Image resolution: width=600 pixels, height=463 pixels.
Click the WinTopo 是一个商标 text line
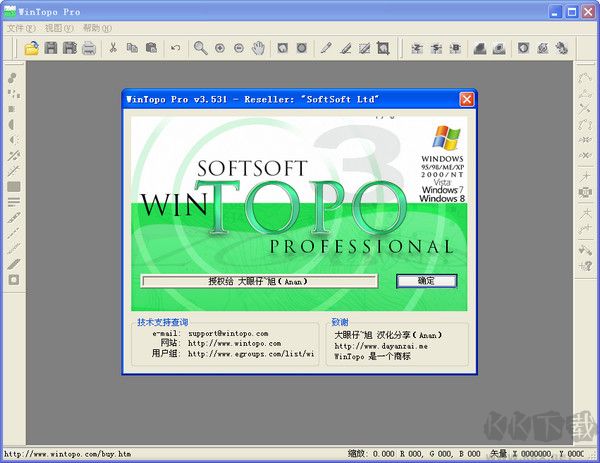[372, 357]
